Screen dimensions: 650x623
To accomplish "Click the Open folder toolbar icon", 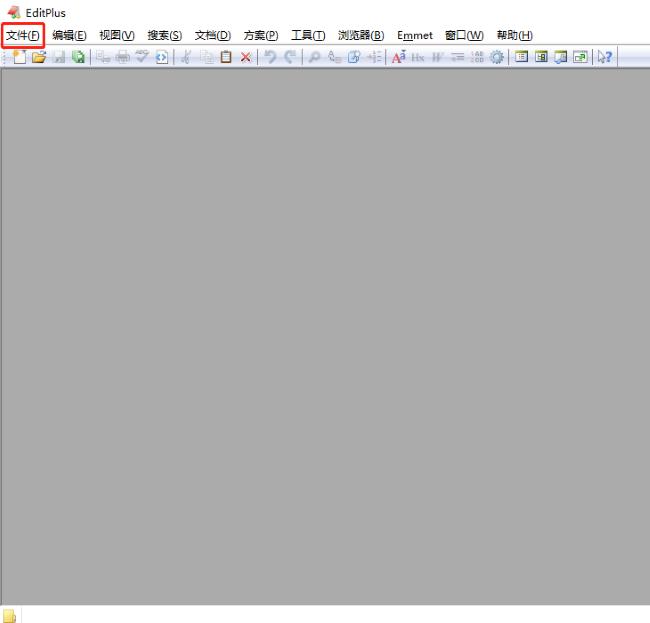I will click(39, 57).
